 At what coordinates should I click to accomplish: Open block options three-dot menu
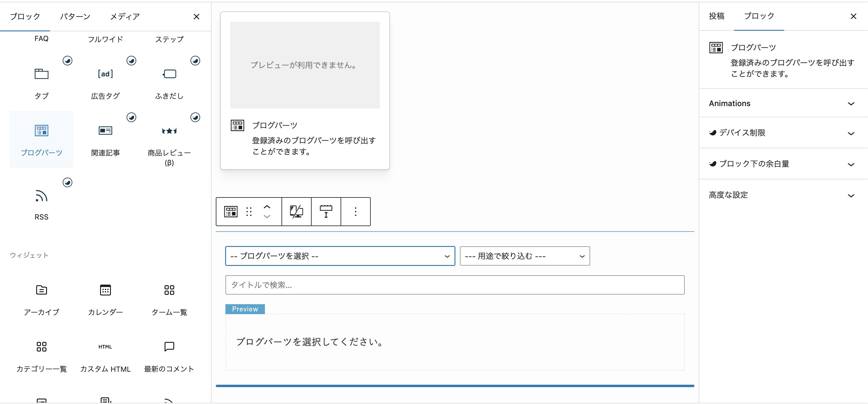[356, 212]
